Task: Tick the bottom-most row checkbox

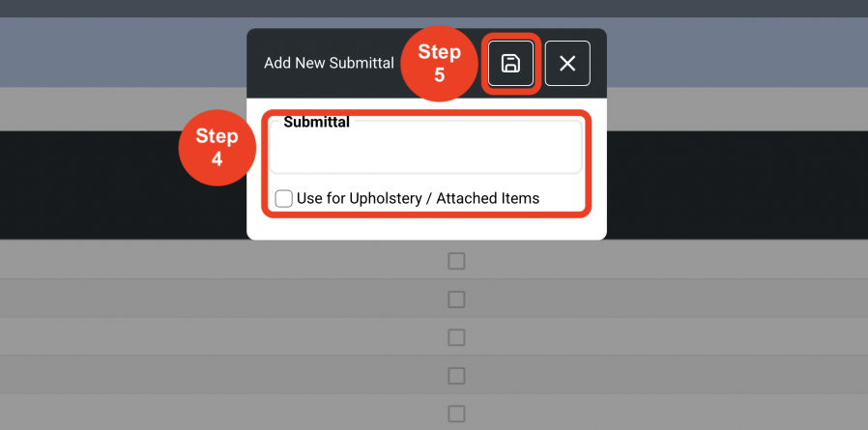Action: point(456,414)
